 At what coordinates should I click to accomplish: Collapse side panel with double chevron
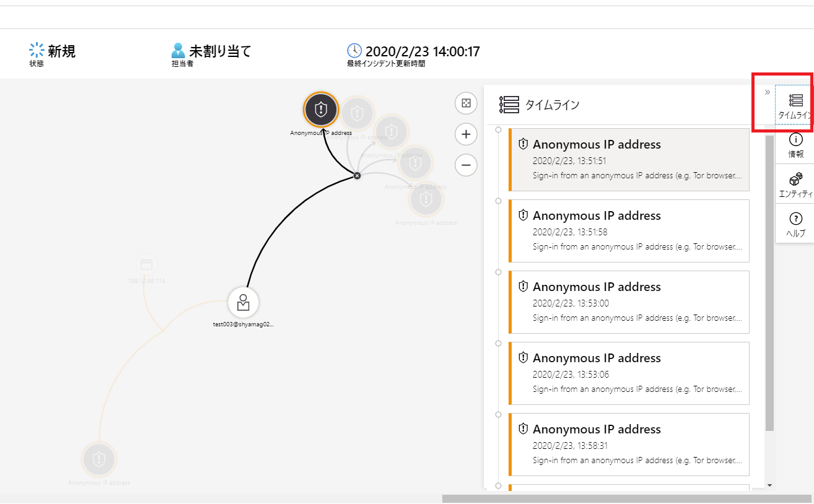(768, 92)
